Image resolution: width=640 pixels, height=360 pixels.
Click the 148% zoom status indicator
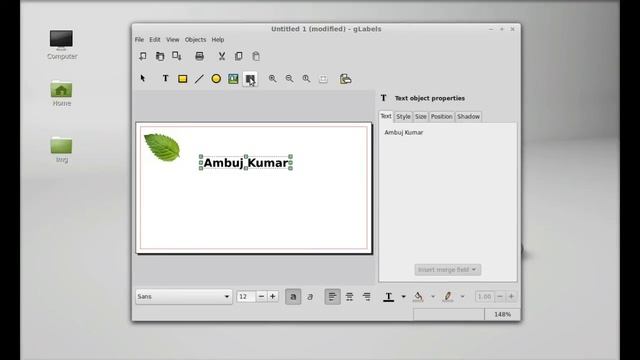[502, 314]
